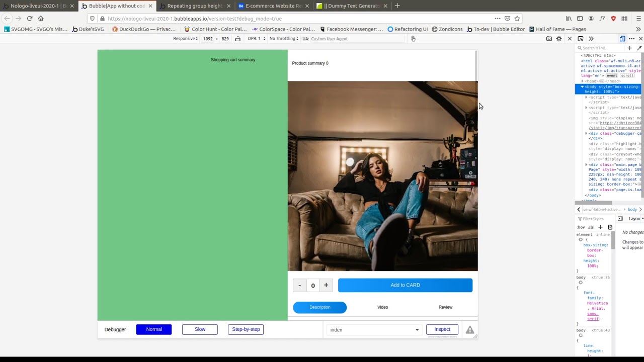This screenshot has width=644, height=362.
Task: Switch to the Description tab
Action: click(320, 307)
